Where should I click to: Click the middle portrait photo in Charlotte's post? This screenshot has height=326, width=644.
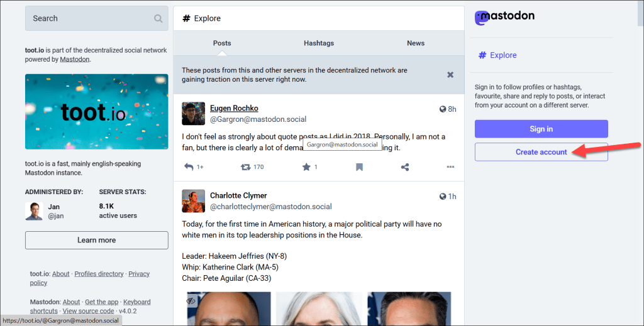tap(319, 309)
